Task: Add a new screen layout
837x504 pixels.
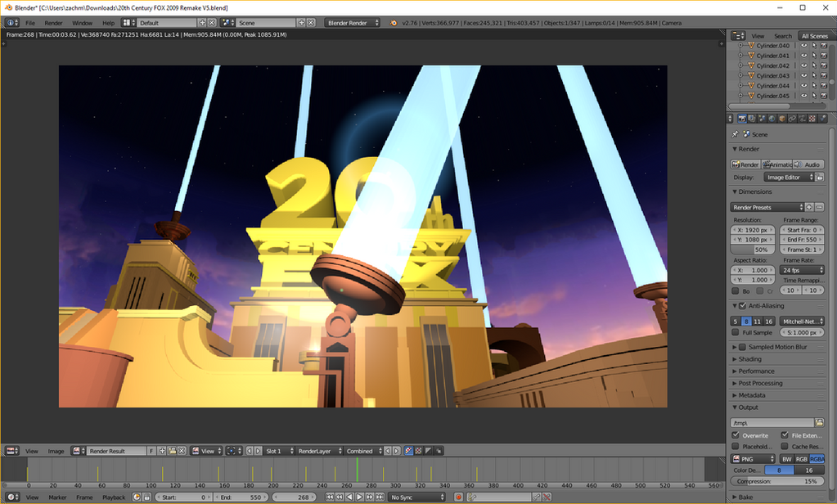Action: tap(202, 23)
